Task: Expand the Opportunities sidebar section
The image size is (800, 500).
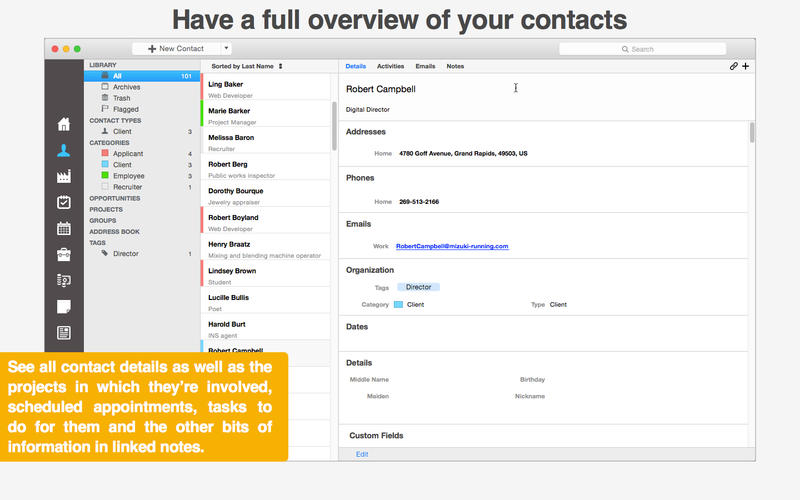Action: point(114,198)
